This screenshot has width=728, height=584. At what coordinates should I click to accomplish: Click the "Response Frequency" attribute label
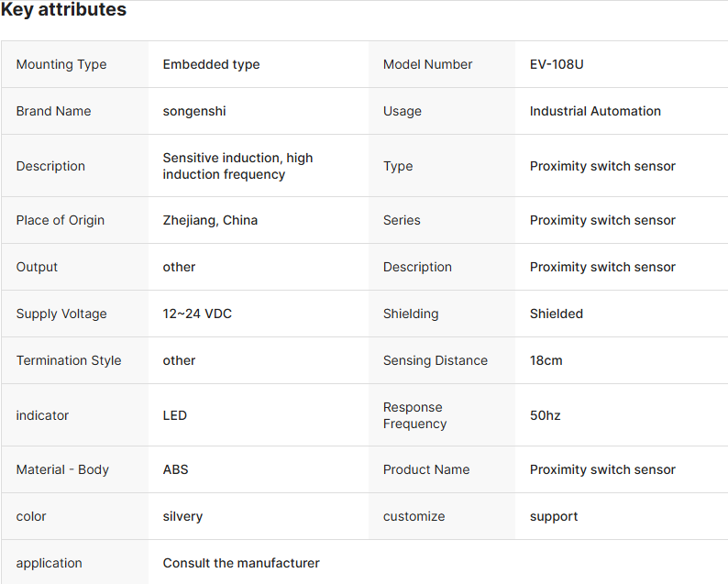coord(414,415)
